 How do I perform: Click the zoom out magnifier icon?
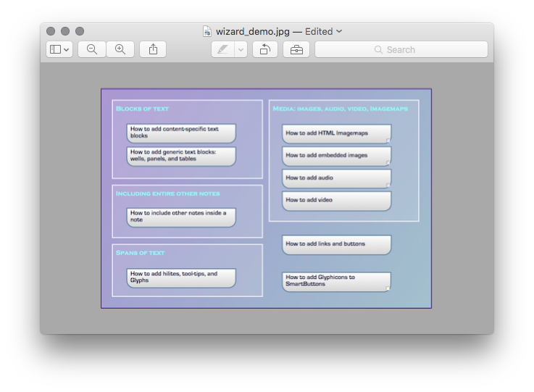coord(92,49)
